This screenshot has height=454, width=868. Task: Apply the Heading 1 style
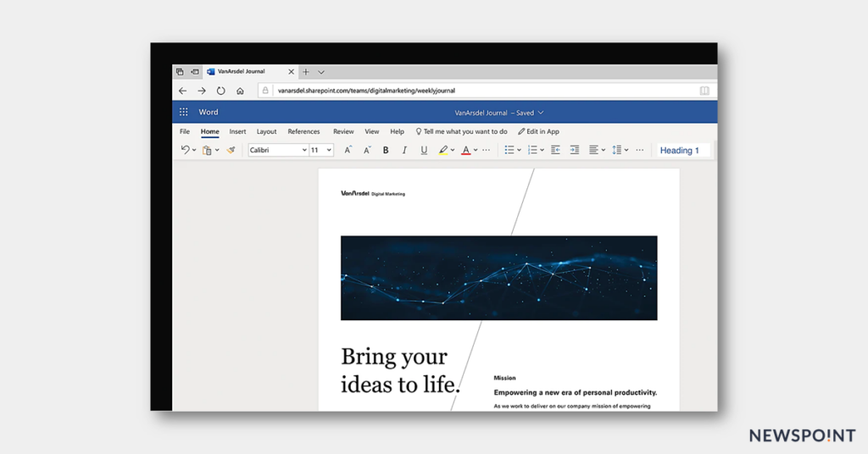pos(682,151)
